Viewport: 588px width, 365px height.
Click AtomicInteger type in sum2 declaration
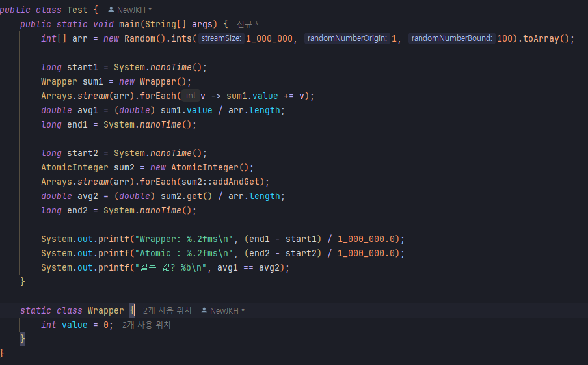pos(75,168)
